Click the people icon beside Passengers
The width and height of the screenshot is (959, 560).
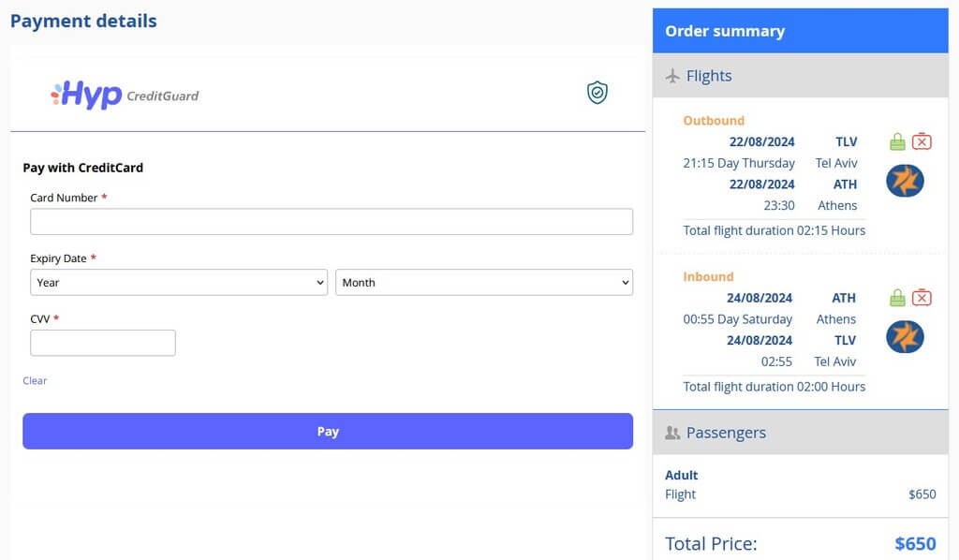pyautogui.click(x=672, y=433)
